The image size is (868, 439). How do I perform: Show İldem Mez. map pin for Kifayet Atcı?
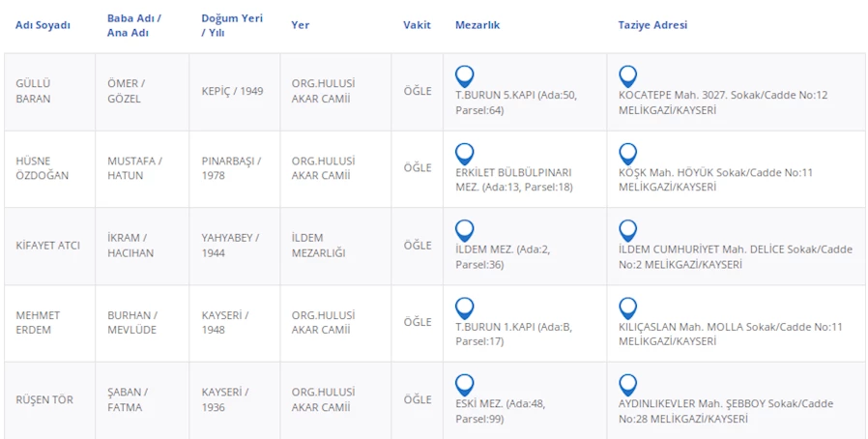(465, 230)
